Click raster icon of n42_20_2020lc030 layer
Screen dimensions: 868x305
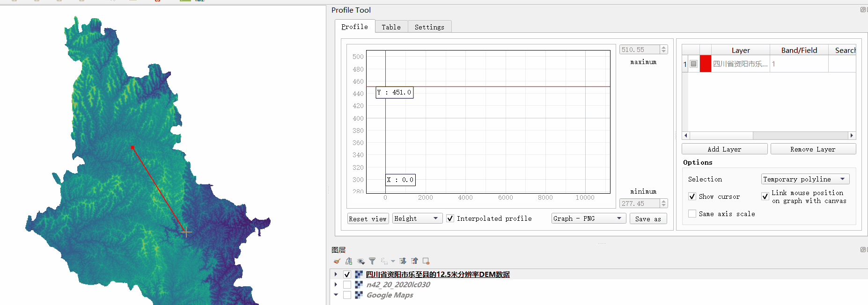(x=359, y=284)
